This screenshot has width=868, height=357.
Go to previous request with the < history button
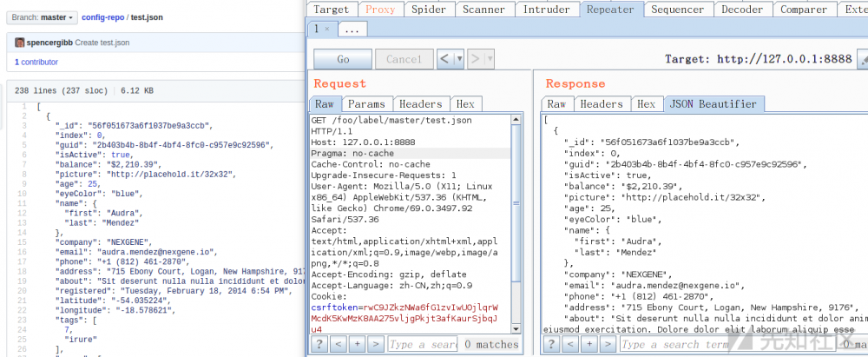click(x=445, y=59)
